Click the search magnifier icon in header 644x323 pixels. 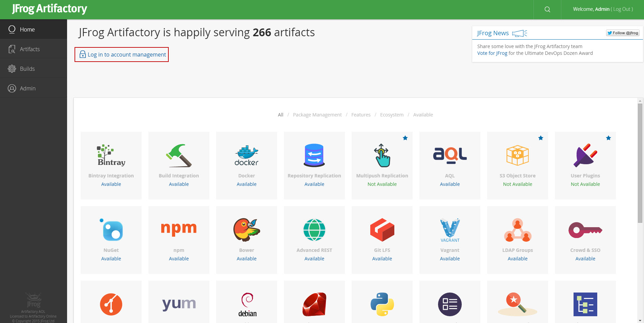tap(547, 9)
